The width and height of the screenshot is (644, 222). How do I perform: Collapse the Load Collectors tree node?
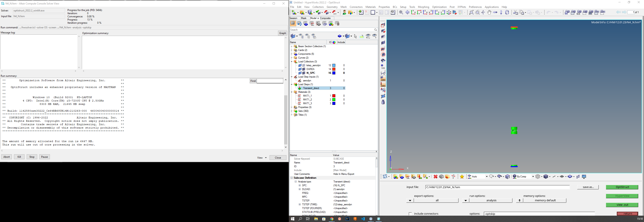pos(292,62)
